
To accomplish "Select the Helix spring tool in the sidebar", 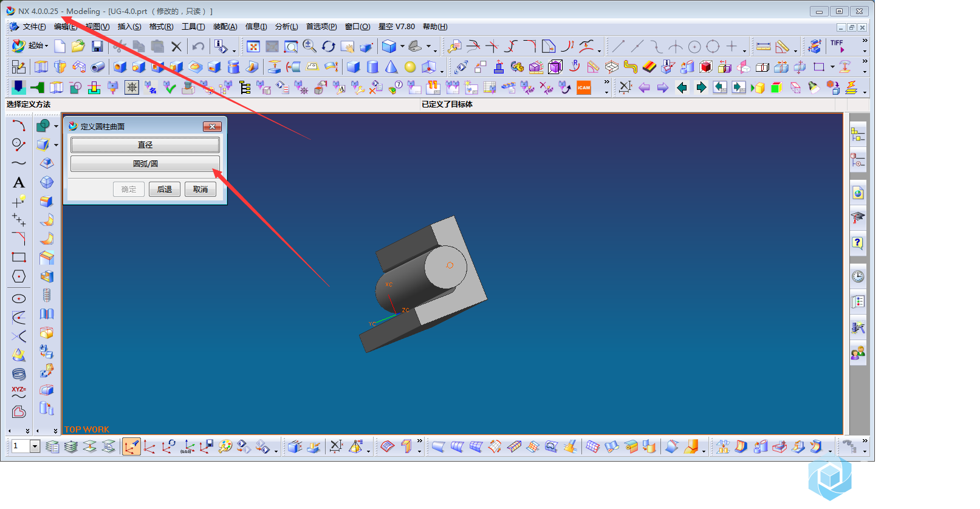I will tap(19, 374).
